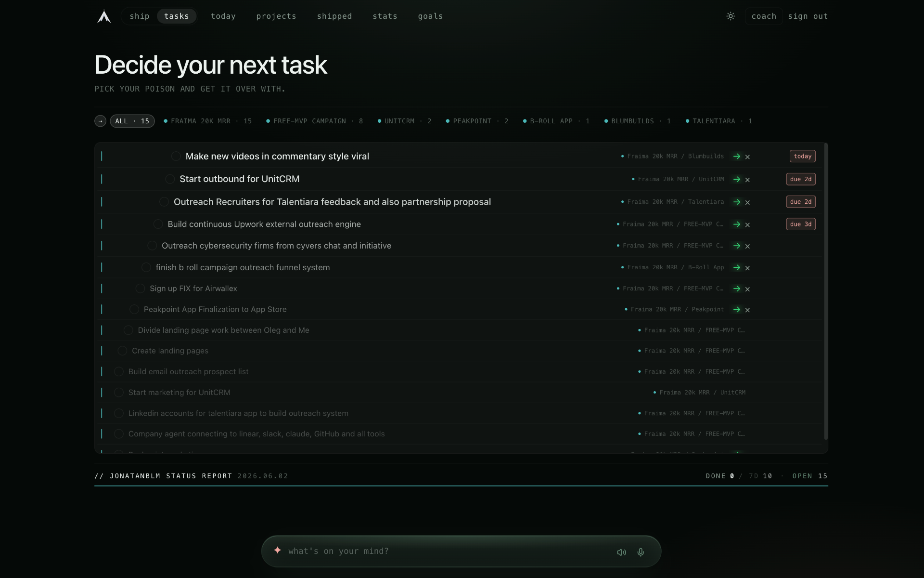The image size is (924, 578).
Task: Toggle light/dark theme sun icon
Action: tap(731, 16)
